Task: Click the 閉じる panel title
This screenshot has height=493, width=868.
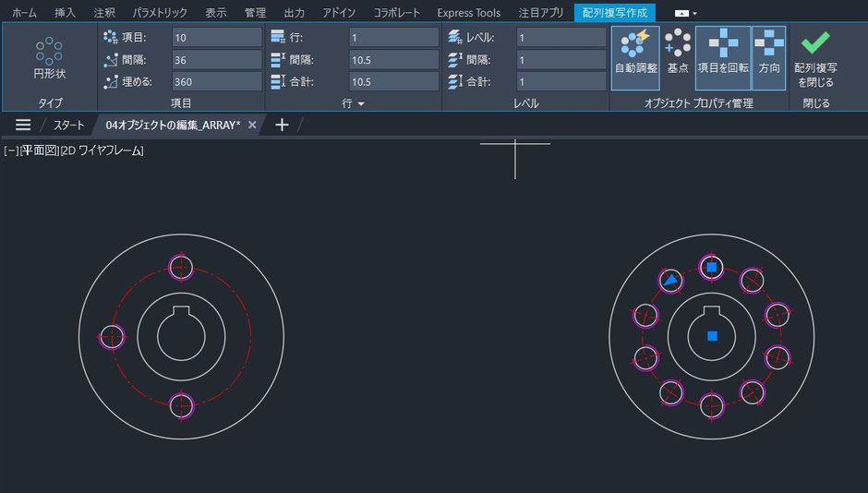Action: coord(816,102)
